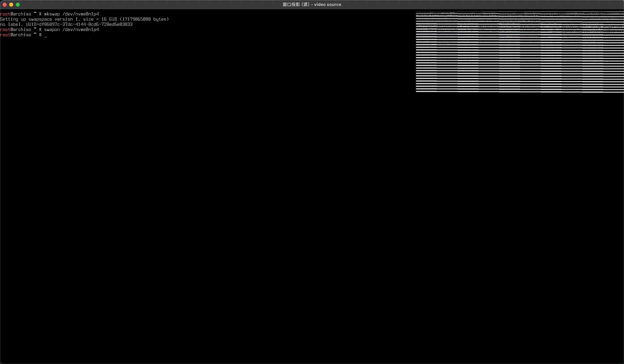Click the red 'root' on the first prompt
Viewport: 624px width, 364px height.
[5, 14]
